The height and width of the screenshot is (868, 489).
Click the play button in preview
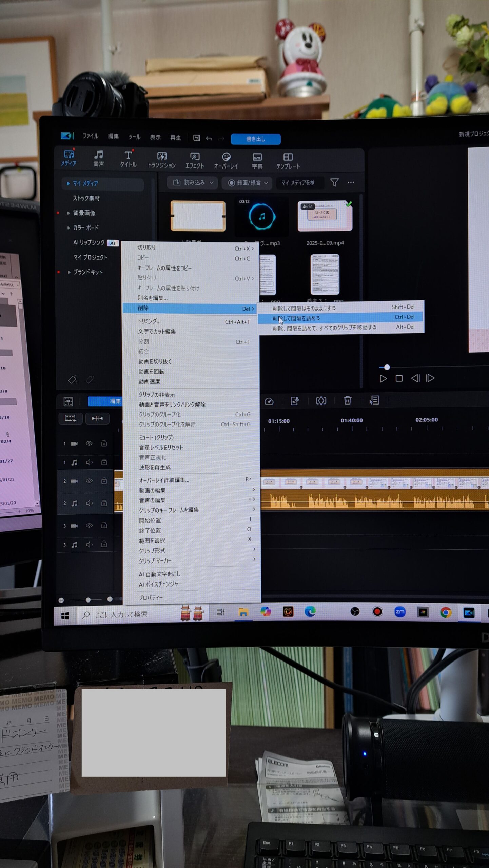(383, 378)
